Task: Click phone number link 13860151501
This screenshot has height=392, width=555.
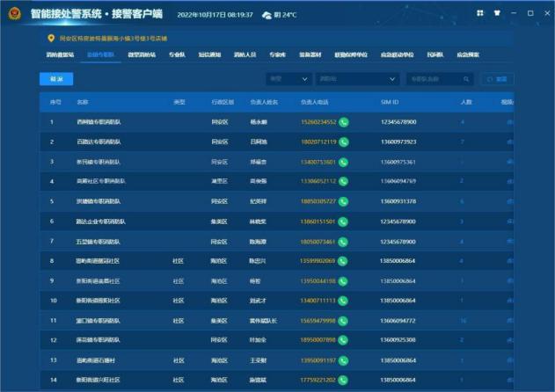Action: [318, 221]
